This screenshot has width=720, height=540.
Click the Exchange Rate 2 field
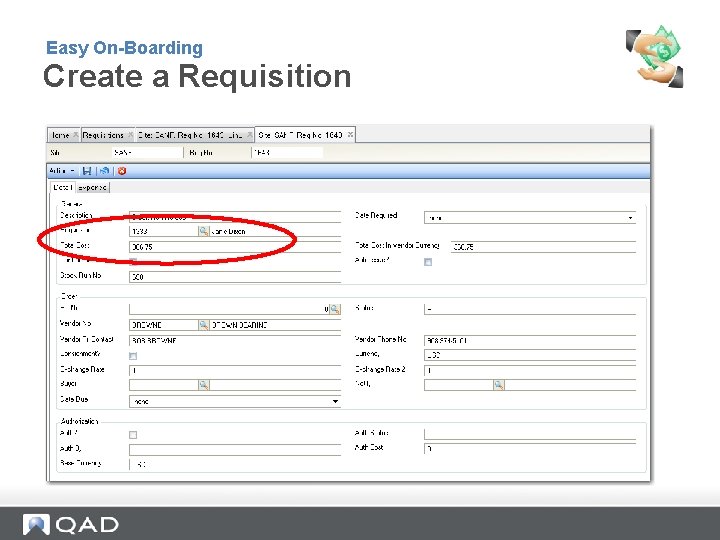(x=530, y=370)
